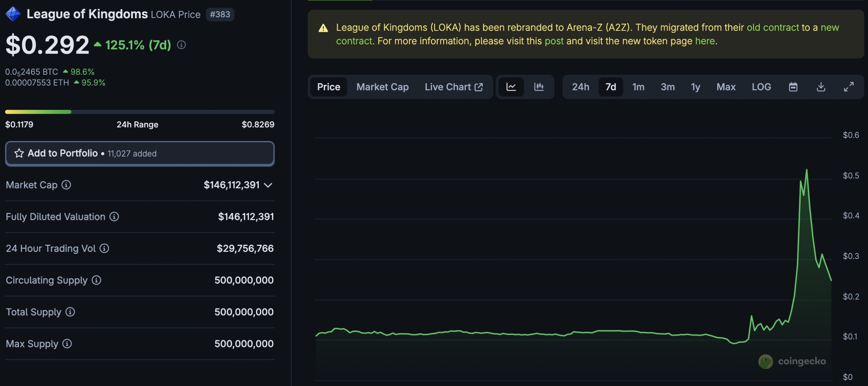Select the candlestick chart view icon
The width and height of the screenshot is (868, 386).
click(x=539, y=87)
